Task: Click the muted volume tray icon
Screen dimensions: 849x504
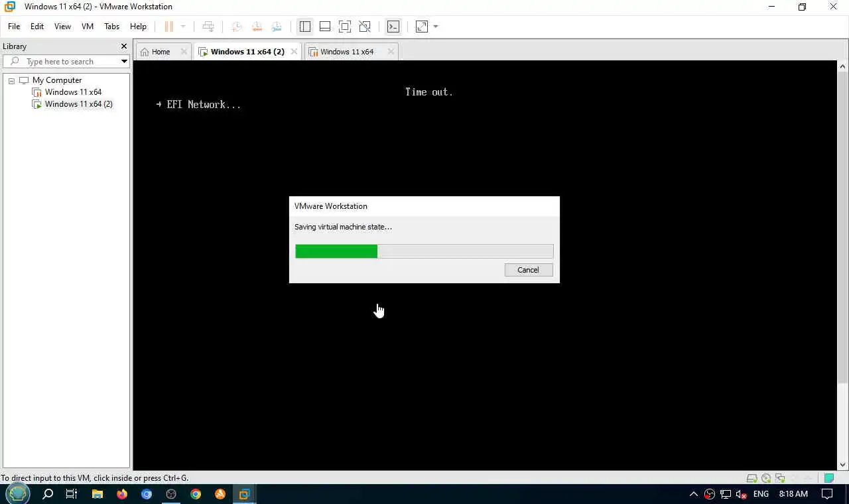Action: click(742, 494)
